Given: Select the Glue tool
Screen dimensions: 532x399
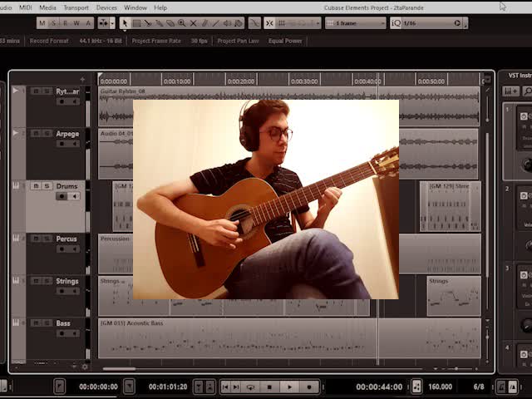Looking at the screenshot, I should click(x=159, y=23).
